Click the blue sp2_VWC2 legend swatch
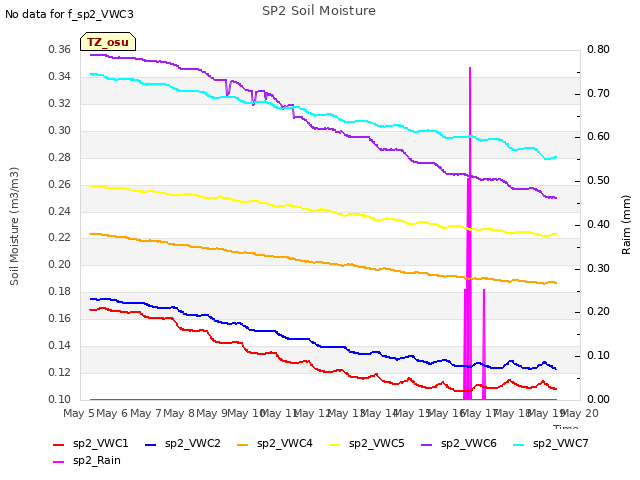Image resolution: width=640 pixels, height=480 pixels. (x=151, y=445)
